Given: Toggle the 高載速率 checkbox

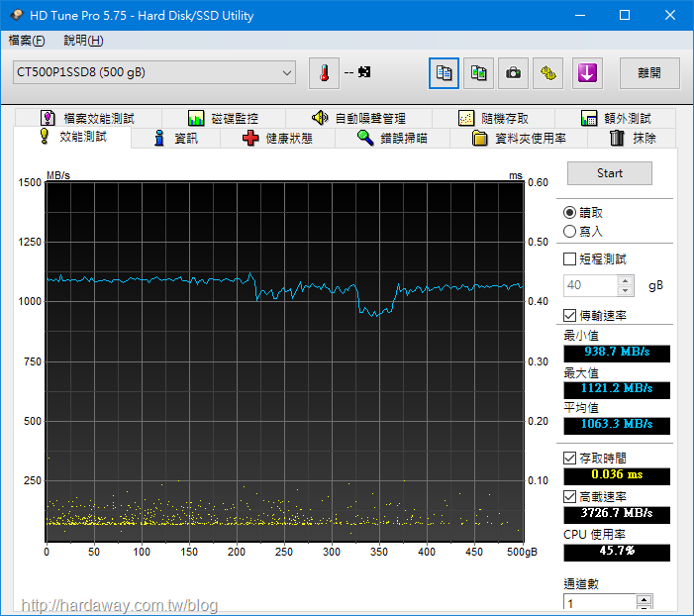Looking at the screenshot, I should tap(569, 496).
